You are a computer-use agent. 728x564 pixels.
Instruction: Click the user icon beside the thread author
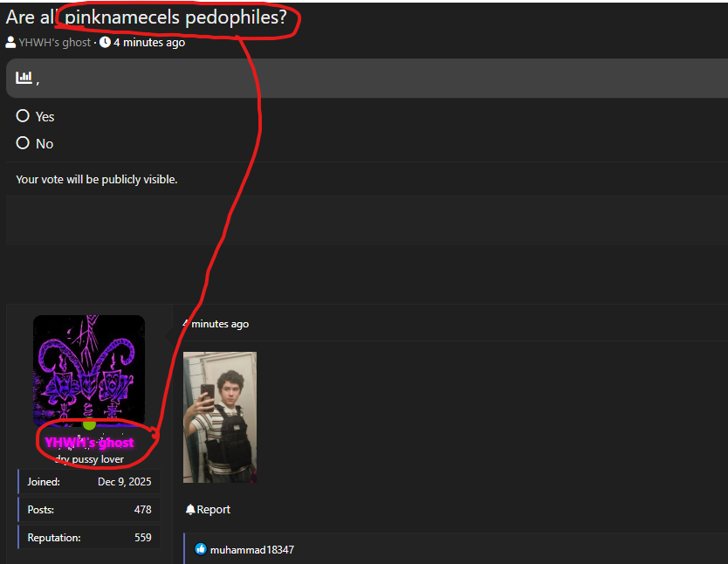(x=10, y=42)
